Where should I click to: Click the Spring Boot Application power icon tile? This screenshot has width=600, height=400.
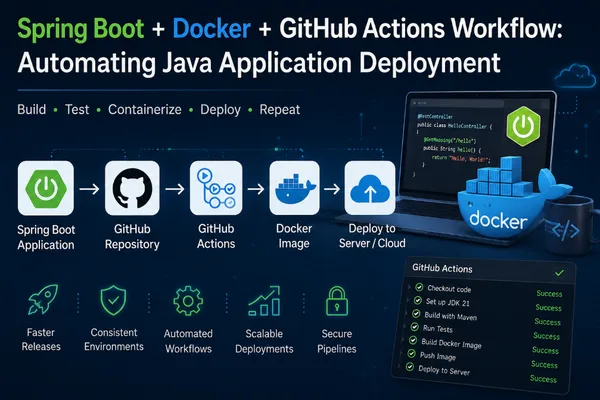click(x=46, y=188)
